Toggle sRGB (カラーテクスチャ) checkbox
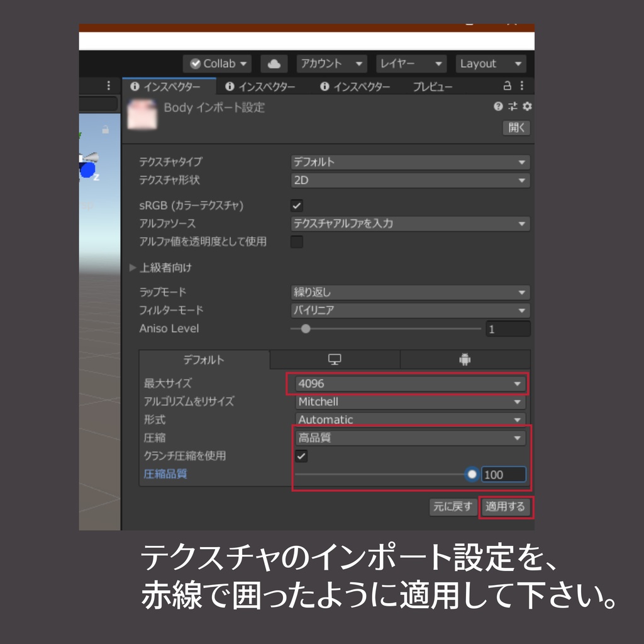Image resolution: width=644 pixels, height=644 pixels. pyautogui.click(x=297, y=206)
